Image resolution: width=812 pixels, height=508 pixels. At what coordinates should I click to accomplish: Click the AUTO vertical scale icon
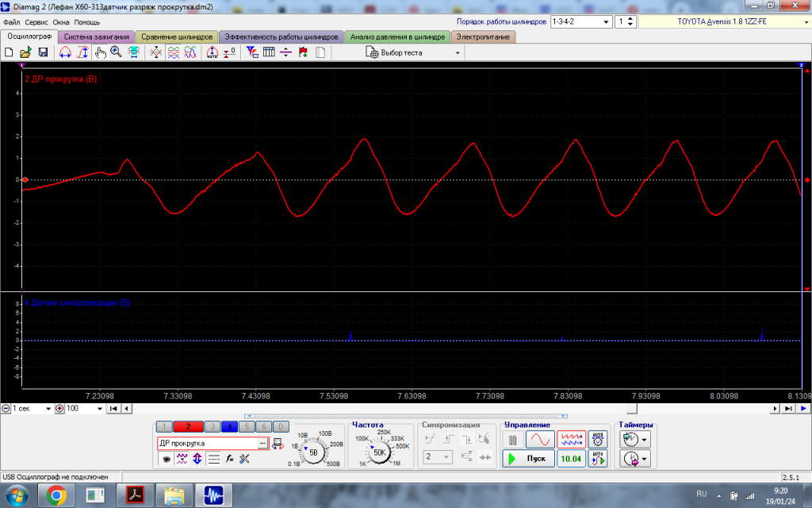click(x=213, y=52)
